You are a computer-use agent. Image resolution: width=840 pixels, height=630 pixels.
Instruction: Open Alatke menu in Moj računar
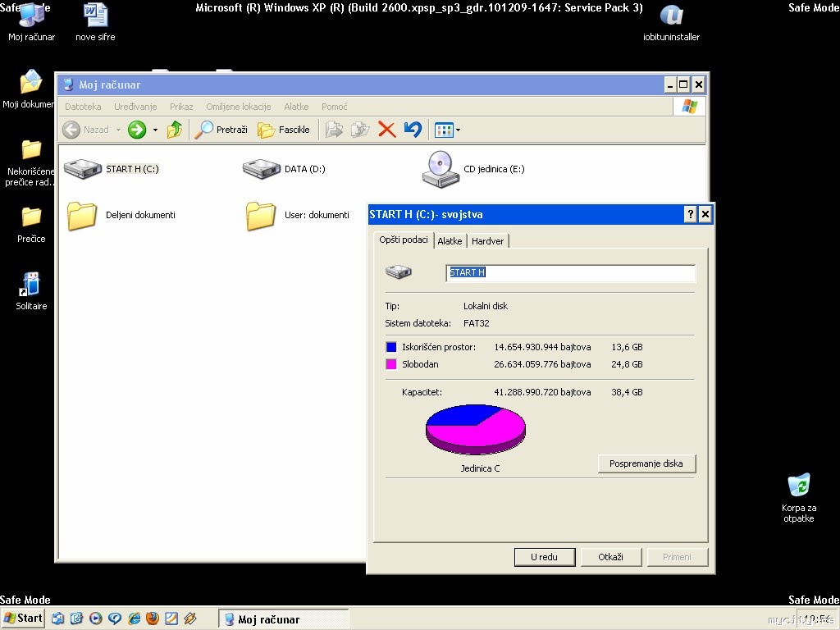click(x=296, y=107)
